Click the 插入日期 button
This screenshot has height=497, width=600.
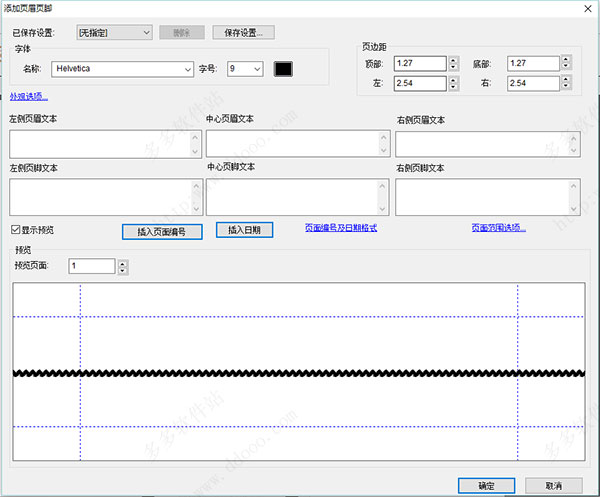point(244,230)
